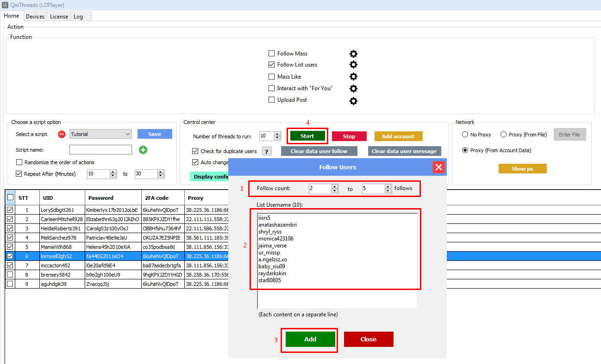Open gear for Interact with "For You"

[353, 88]
